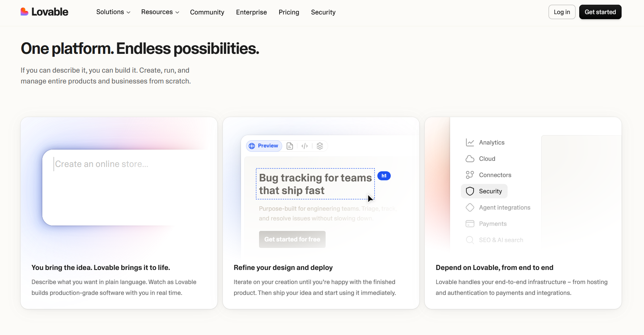This screenshot has width=644, height=335.
Task: Click the document page icon beside Preview
Action: coord(290,146)
